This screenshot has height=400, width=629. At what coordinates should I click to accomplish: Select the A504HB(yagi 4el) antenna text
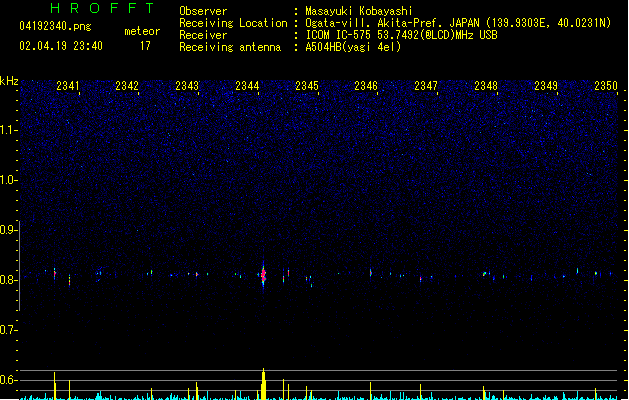pos(353,47)
